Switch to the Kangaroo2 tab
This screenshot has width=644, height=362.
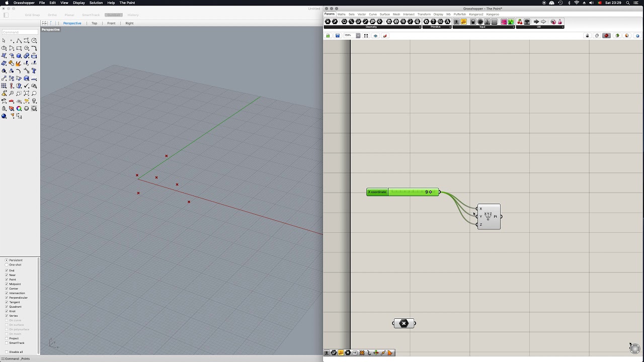(x=476, y=14)
